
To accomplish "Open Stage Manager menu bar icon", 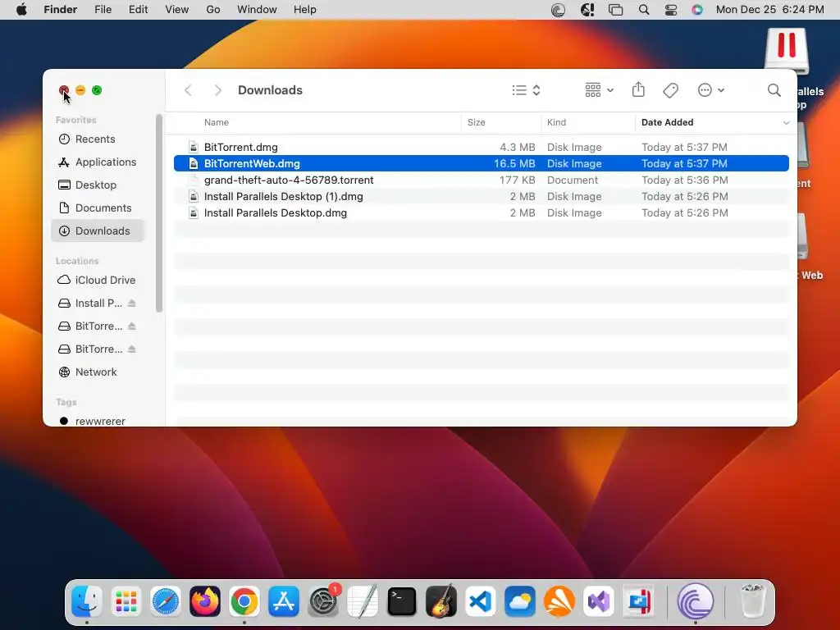I will [615, 10].
